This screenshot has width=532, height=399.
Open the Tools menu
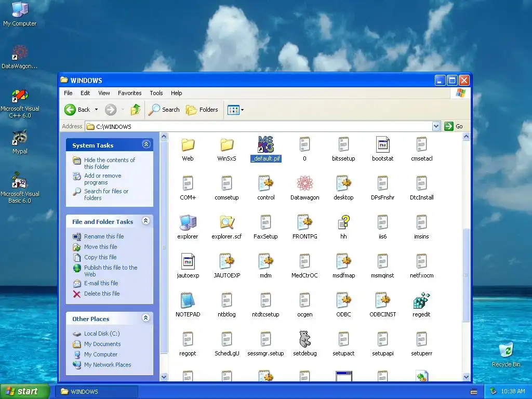pyautogui.click(x=156, y=93)
